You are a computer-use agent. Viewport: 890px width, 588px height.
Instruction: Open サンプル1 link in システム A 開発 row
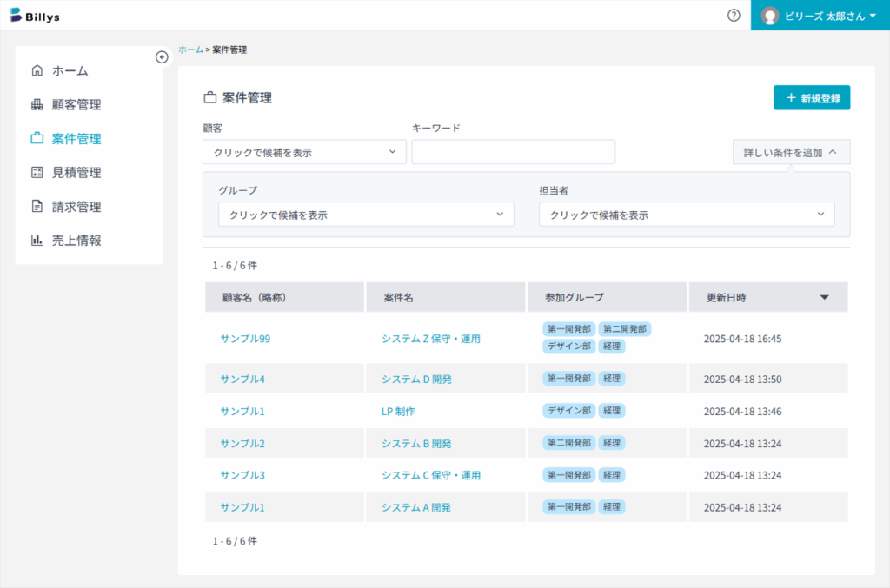(x=242, y=507)
